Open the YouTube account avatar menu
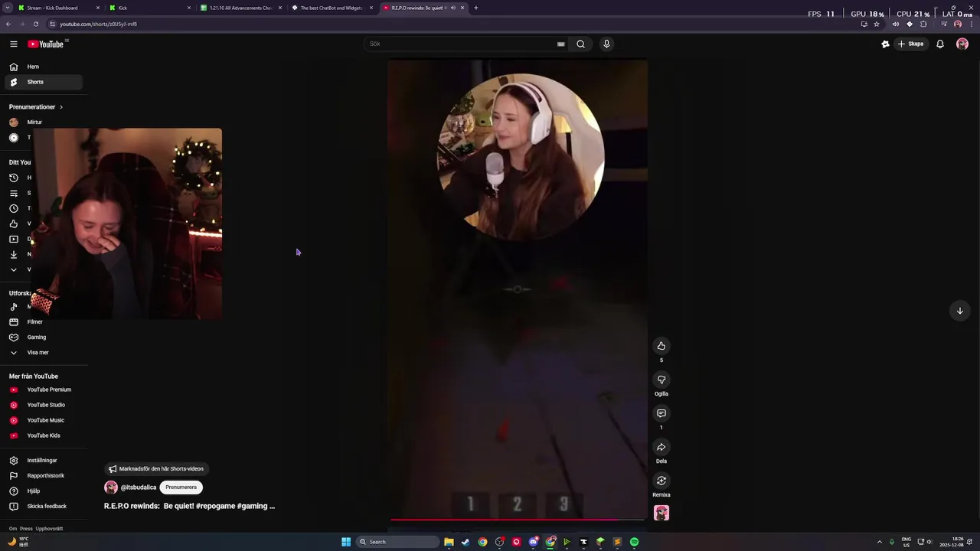The image size is (980, 551). (962, 44)
